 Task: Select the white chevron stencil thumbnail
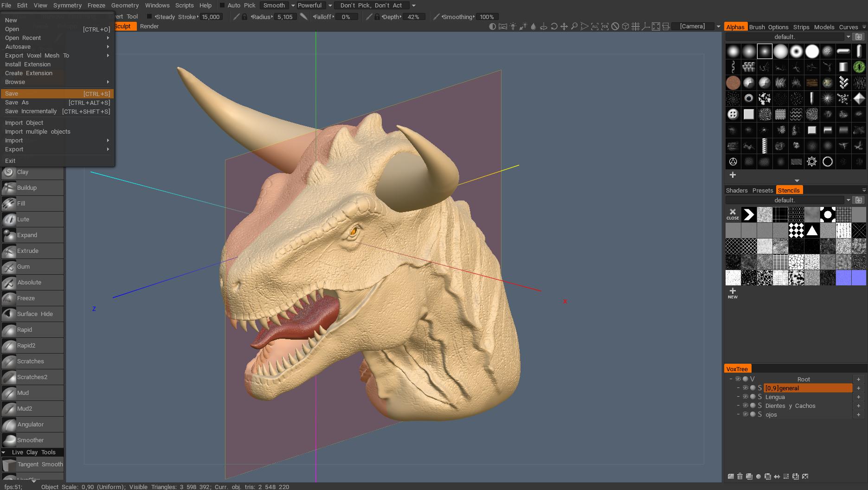tap(748, 214)
